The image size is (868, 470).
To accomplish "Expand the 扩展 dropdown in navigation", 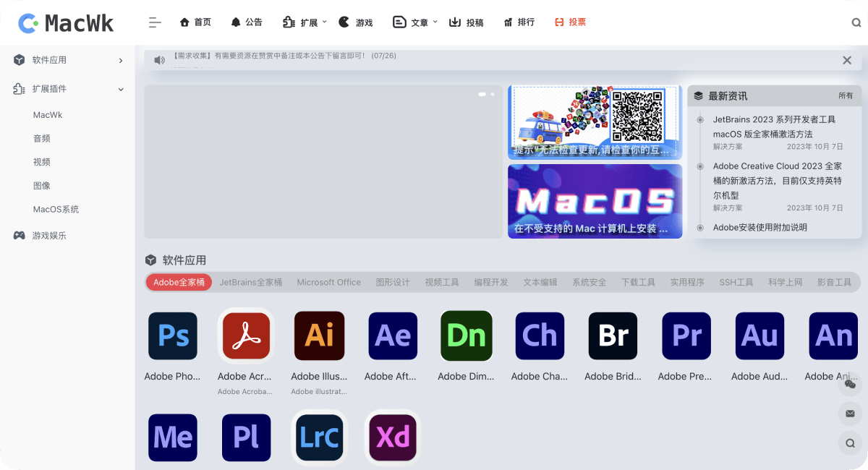I will coord(305,22).
